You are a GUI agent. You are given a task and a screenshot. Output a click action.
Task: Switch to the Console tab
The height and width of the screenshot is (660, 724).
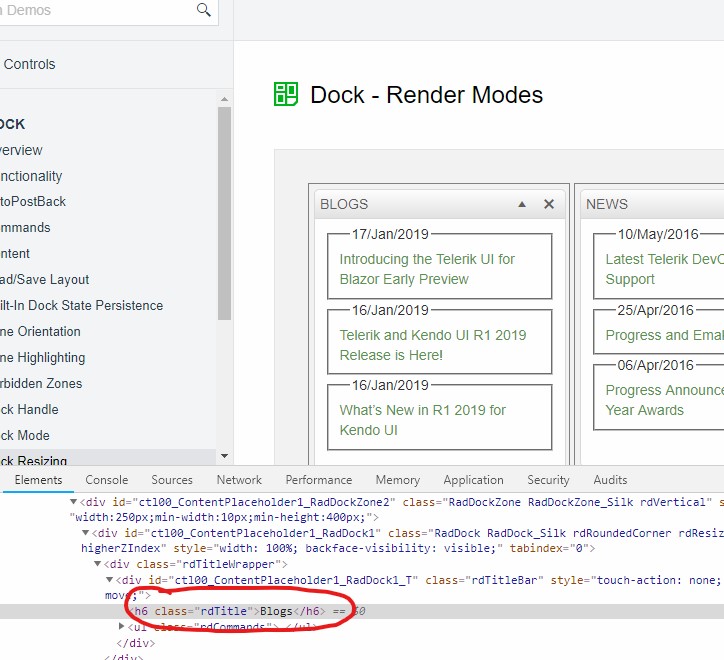click(x=107, y=480)
